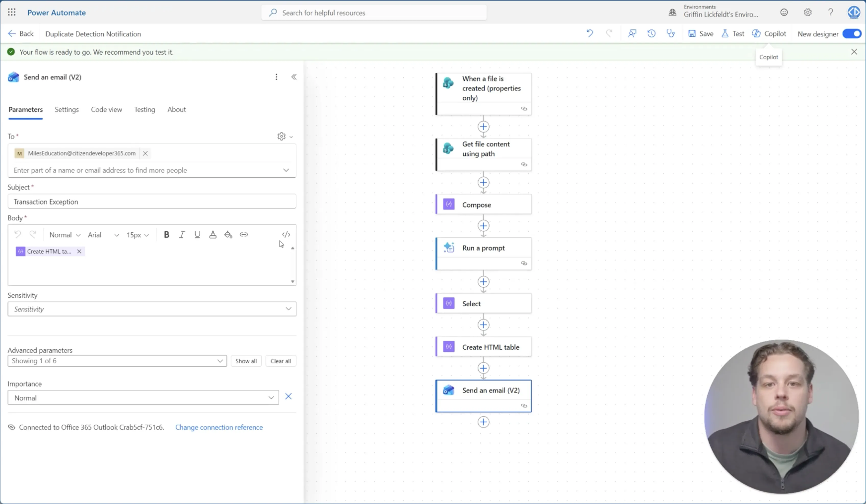Remove the Create HTML table token
Image resolution: width=866 pixels, height=504 pixels.
[79, 251]
